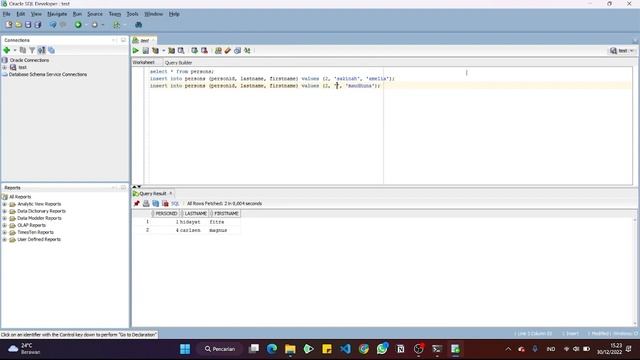The image size is (640, 360).
Task: Select the Worksheet tab
Action: click(144, 62)
